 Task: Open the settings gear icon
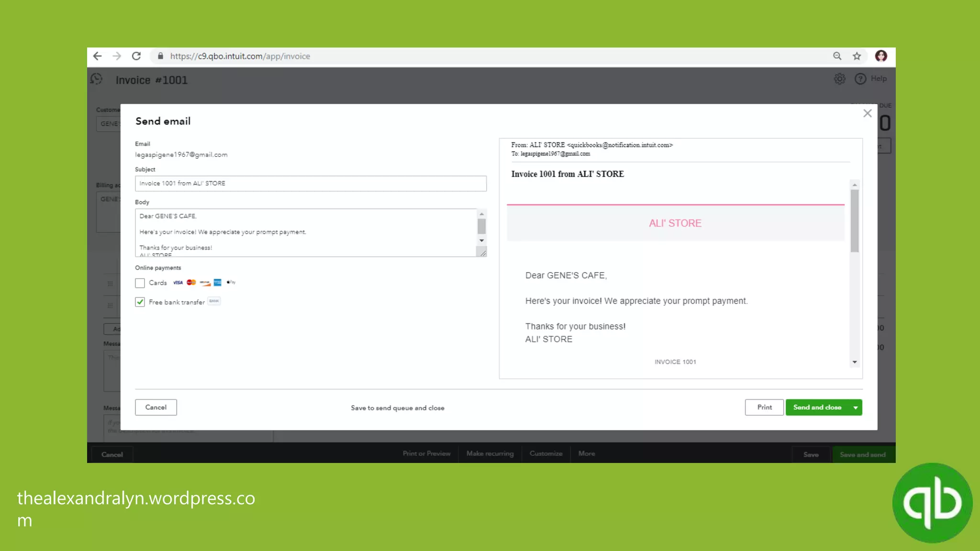pyautogui.click(x=840, y=79)
